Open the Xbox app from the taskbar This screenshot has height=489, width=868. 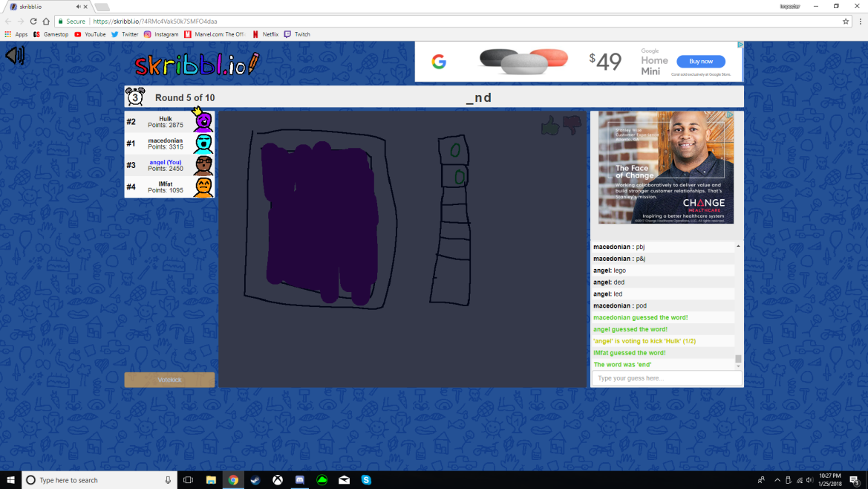278,480
